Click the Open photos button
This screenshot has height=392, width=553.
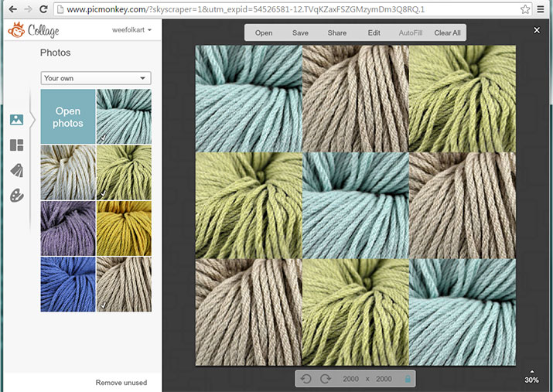point(68,117)
